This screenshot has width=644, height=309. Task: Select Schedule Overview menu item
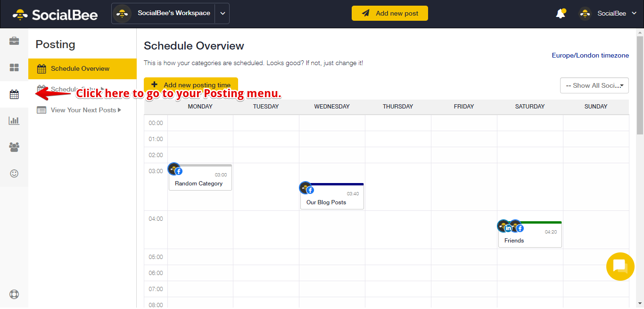tap(83, 69)
